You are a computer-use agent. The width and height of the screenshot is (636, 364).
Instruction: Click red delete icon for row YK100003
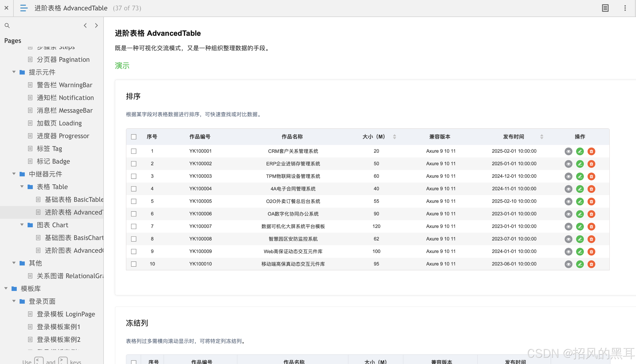click(x=591, y=176)
